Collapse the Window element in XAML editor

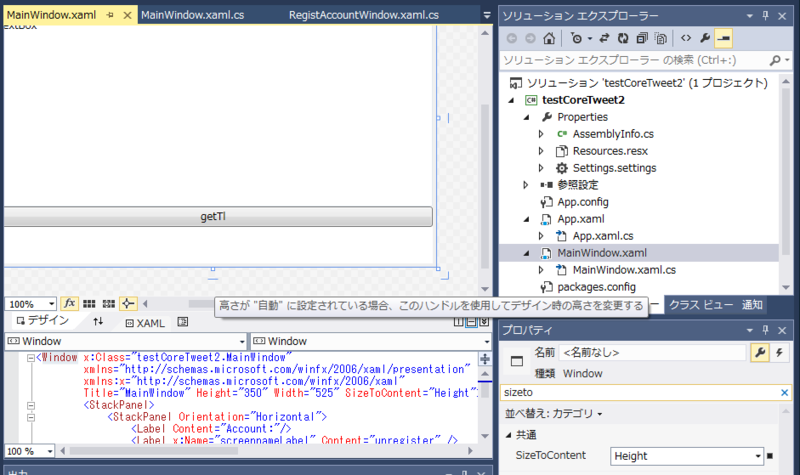point(31,358)
